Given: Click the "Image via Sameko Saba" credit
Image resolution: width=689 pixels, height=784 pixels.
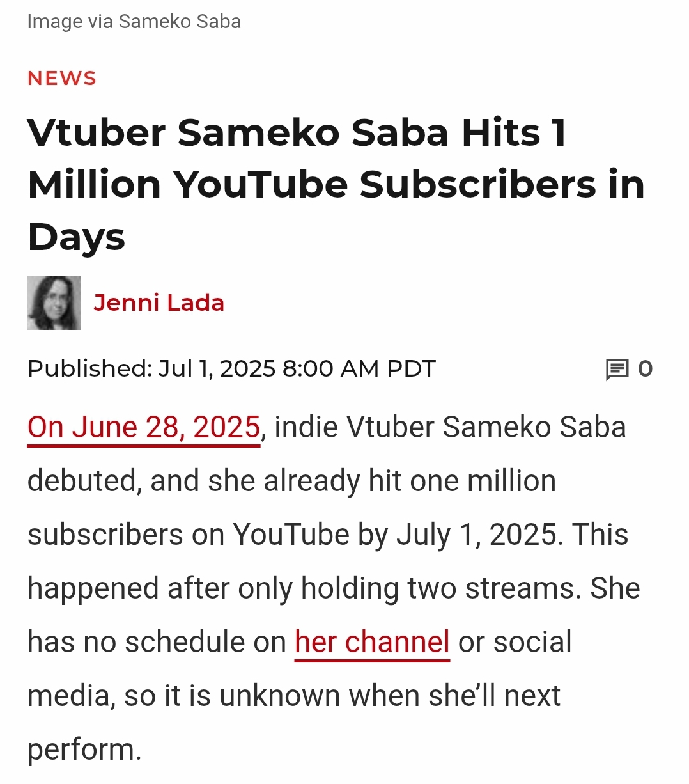Looking at the screenshot, I should (x=134, y=22).
